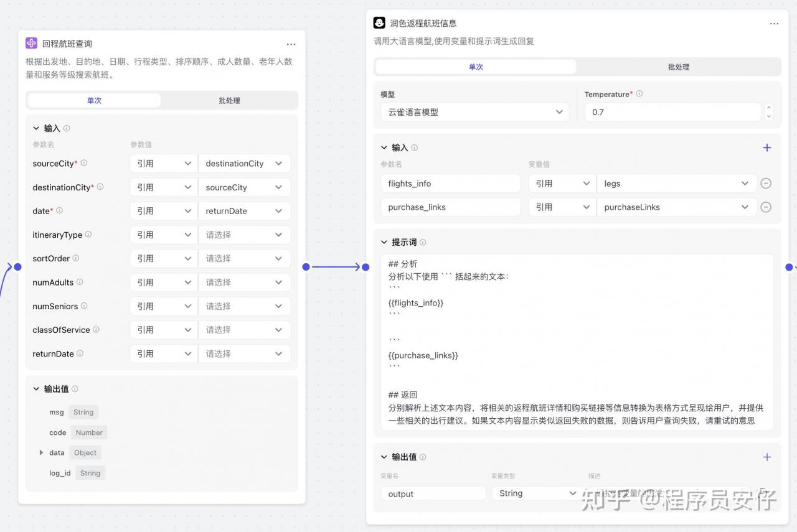Click info icon next to numSeniors

click(84, 306)
